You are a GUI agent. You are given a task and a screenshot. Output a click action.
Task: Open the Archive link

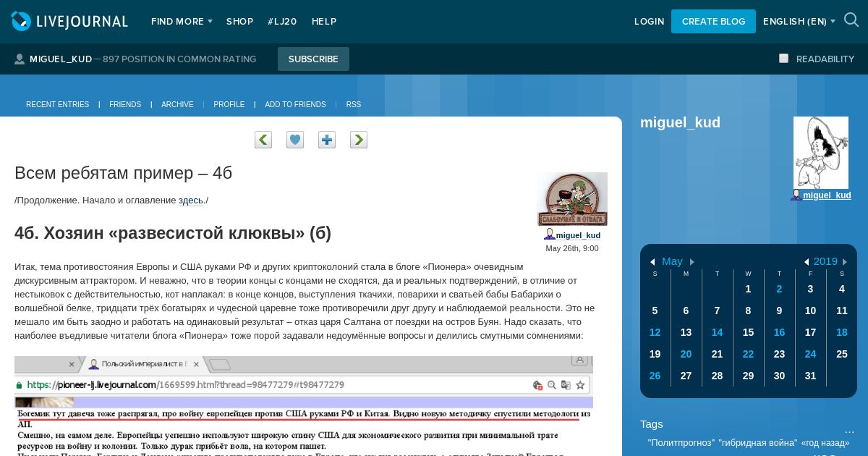(177, 105)
